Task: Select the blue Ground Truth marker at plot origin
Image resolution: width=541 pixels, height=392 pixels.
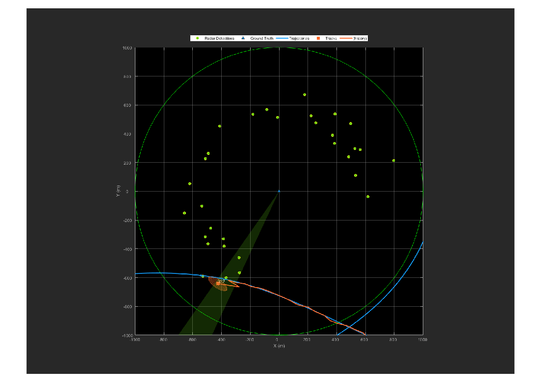Action: [278, 191]
